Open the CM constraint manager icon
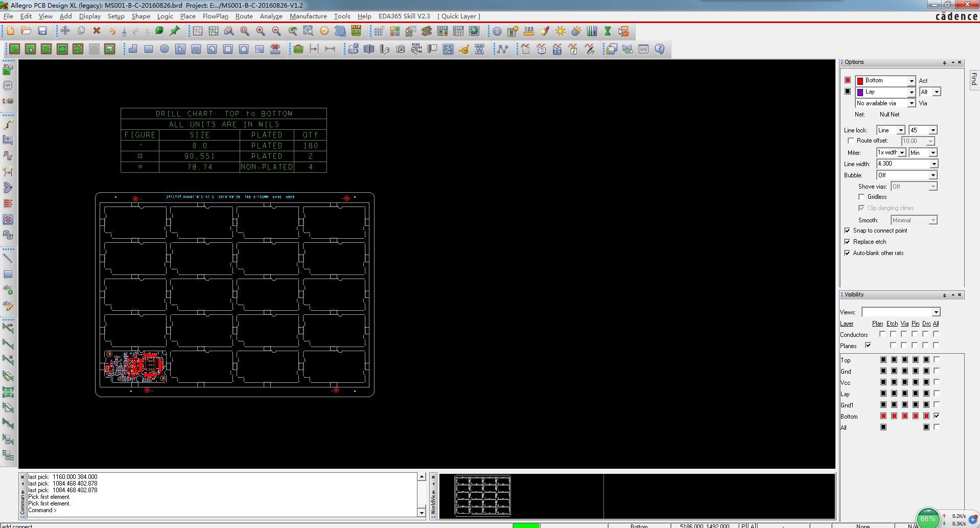Viewport: 980px width, 528px height. (x=442, y=31)
